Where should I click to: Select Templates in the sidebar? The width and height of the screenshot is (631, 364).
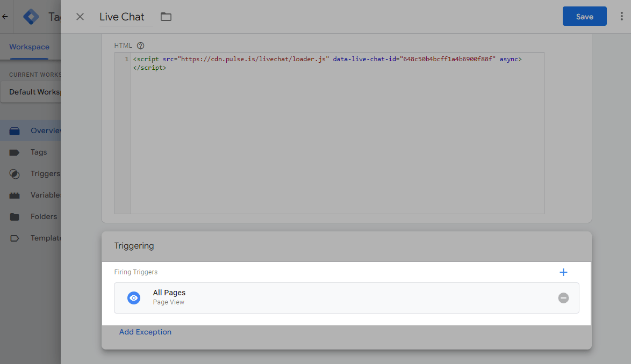pos(46,238)
